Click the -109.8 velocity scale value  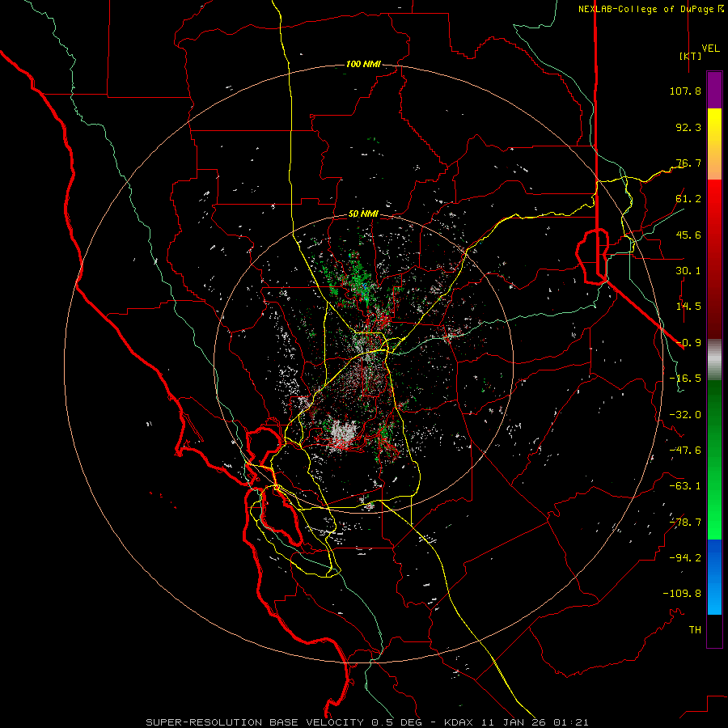[682, 594]
